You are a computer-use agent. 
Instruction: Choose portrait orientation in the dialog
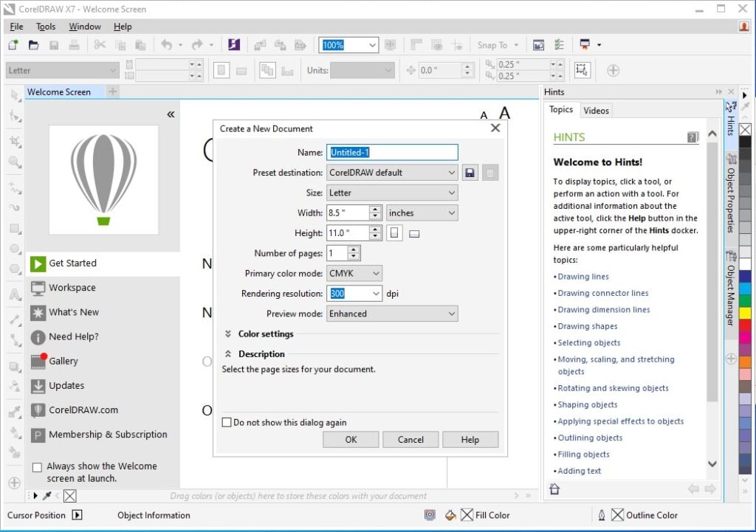394,233
